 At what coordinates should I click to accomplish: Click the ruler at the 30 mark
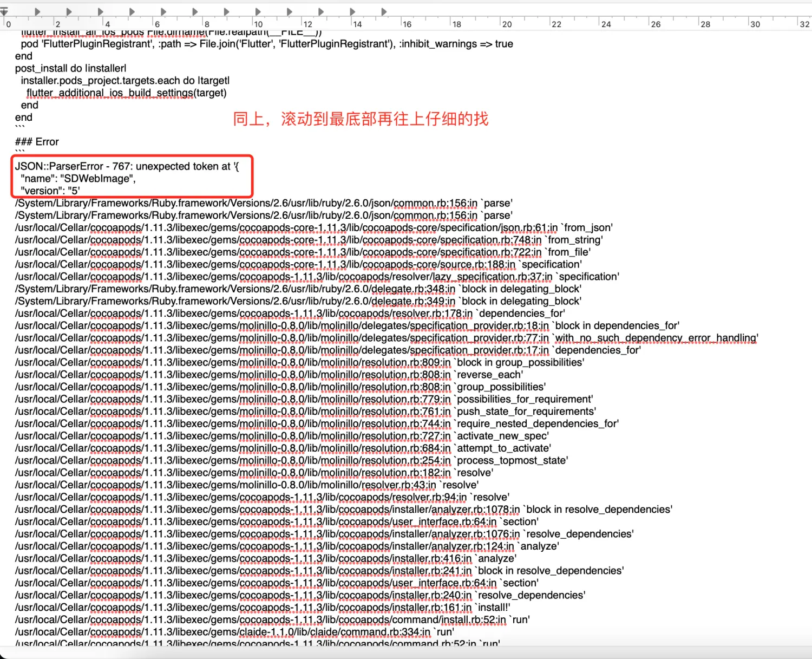pyautogui.click(x=755, y=24)
